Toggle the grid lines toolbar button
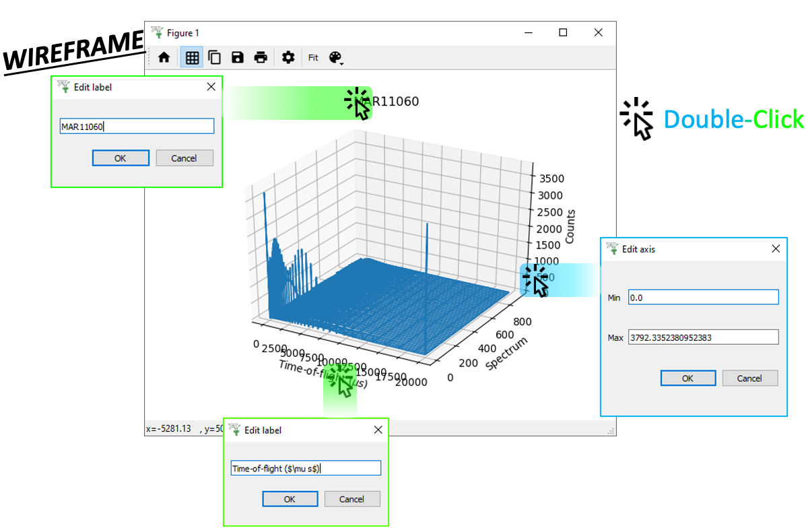The height and width of the screenshot is (532, 806). (x=192, y=58)
